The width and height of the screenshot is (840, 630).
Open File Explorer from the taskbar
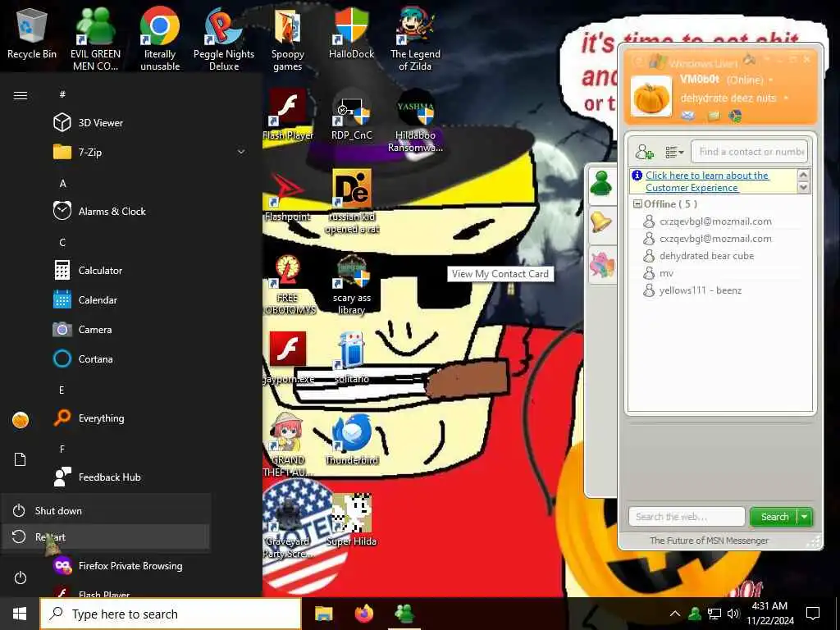coord(323,614)
